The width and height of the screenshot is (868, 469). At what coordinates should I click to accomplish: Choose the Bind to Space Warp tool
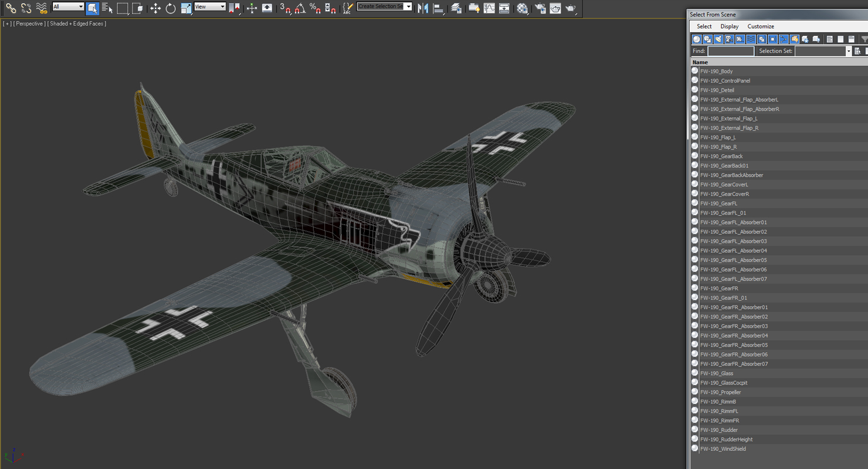[x=41, y=8]
